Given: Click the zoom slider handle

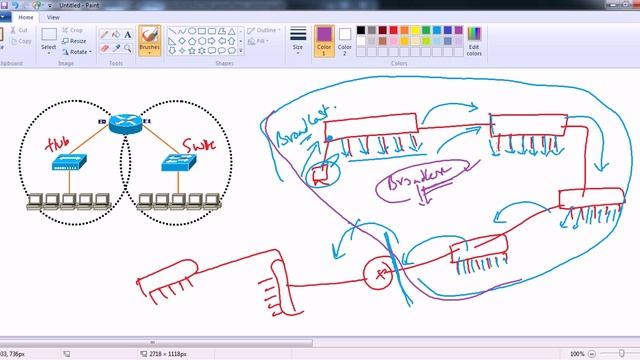Looking at the screenshot, I should pyautogui.click(x=621, y=353).
